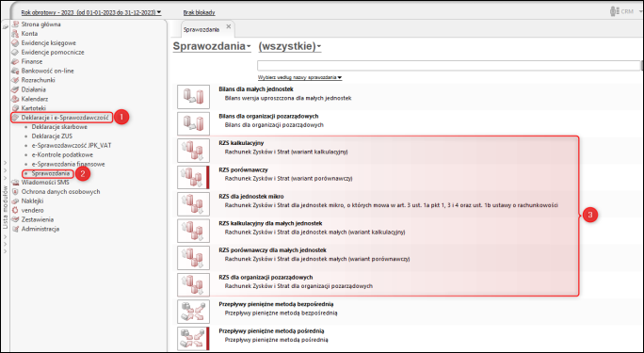Click RZS dla organizacji pozarządowych title
The width and height of the screenshot is (644, 353).
[x=266, y=277]
